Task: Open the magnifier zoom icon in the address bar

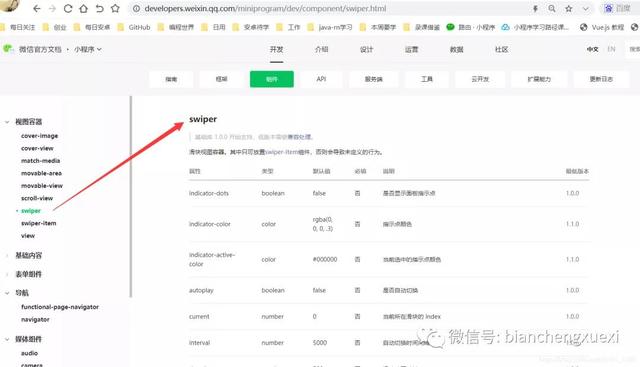Action: click(552, 9)
